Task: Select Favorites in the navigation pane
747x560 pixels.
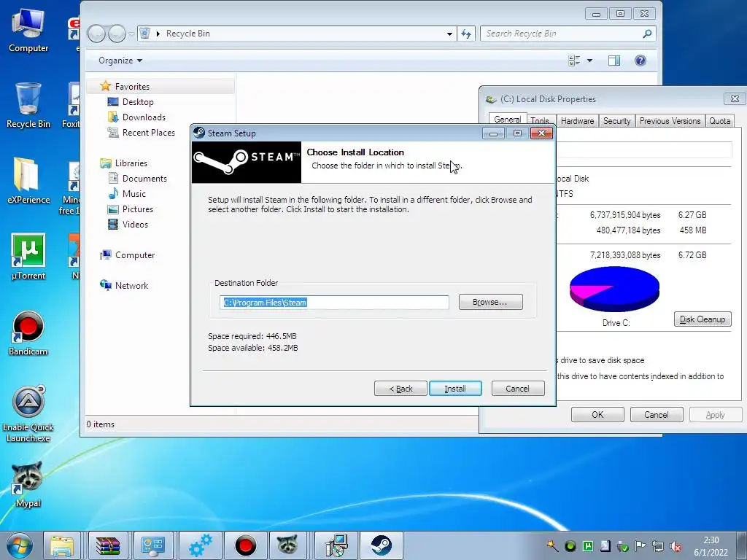Action: pyautogui.click(x=132, y=87)
